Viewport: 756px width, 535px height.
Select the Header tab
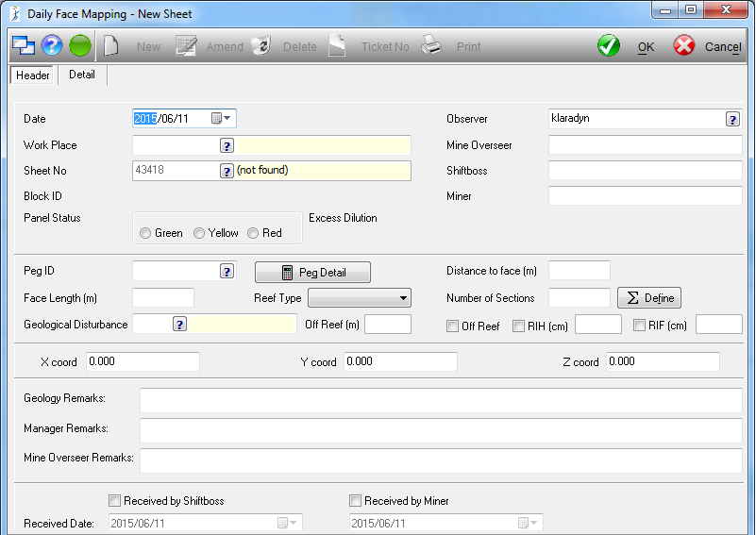[33, 75]
